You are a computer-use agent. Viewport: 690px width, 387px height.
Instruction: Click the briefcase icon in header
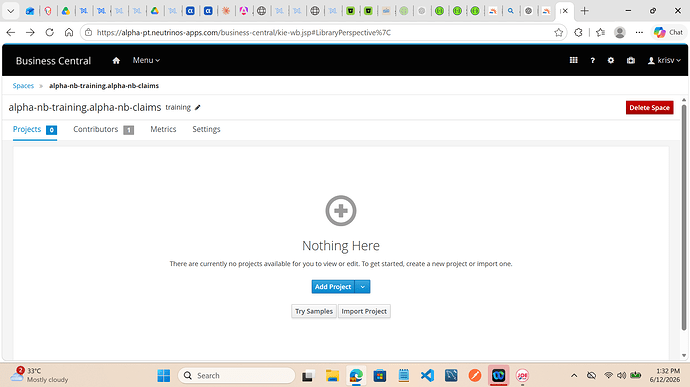(x=631, y=60)
